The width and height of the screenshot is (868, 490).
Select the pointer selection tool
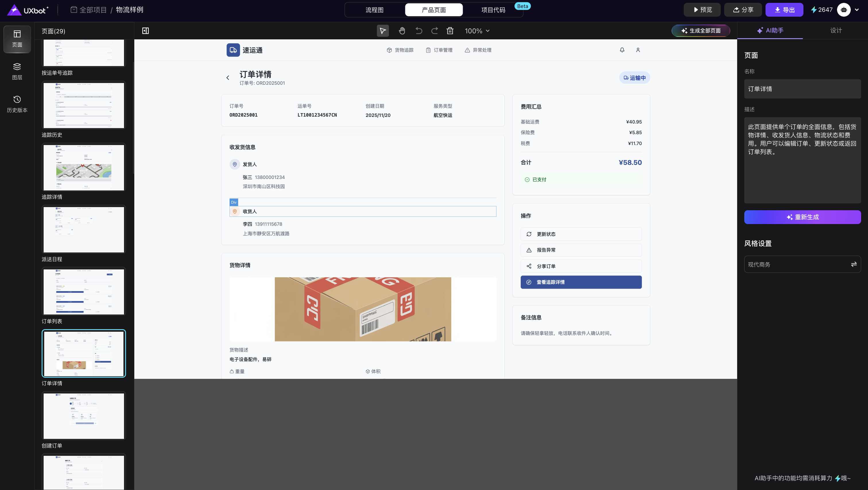(382, 31)
